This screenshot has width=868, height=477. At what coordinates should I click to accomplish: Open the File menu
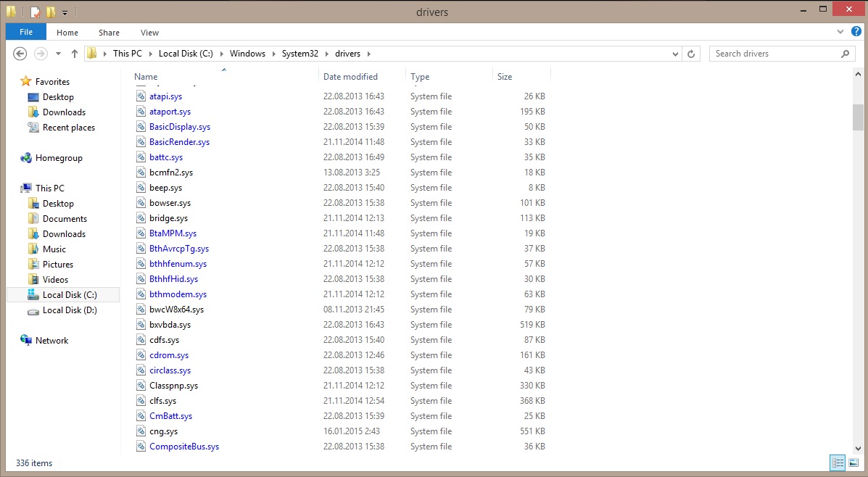click(x=25, y=32)
